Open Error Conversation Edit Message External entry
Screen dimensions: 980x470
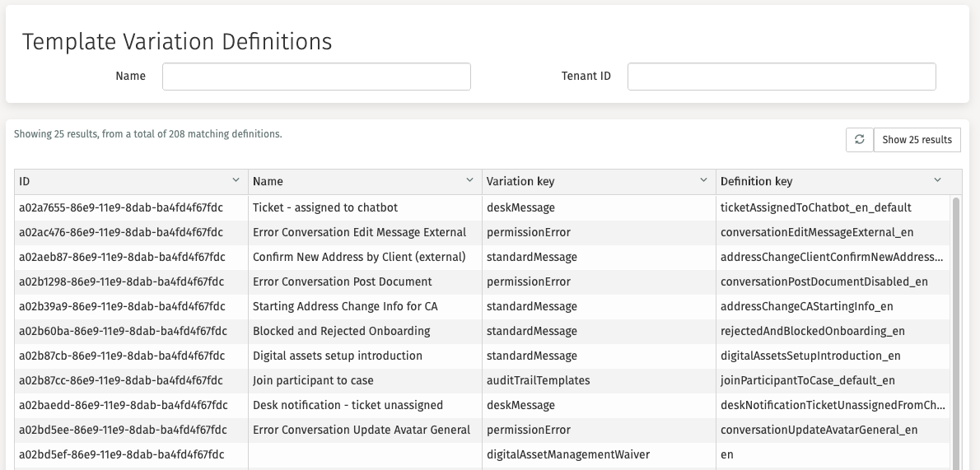[359, 232]
